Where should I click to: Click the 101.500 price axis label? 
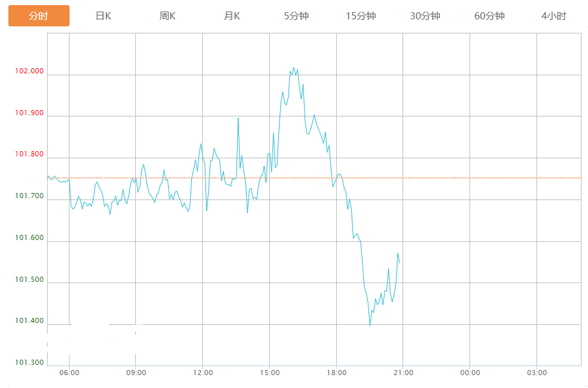click(29, 280)
